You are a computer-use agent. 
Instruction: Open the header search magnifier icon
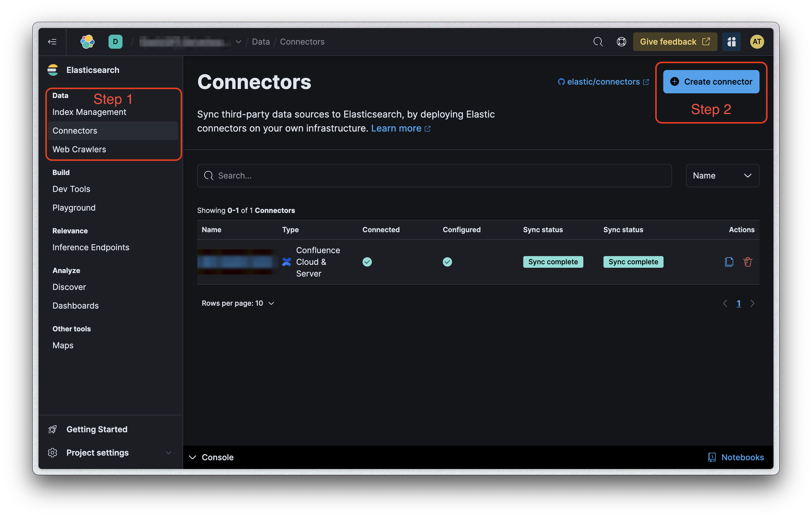tap(598, 42)
